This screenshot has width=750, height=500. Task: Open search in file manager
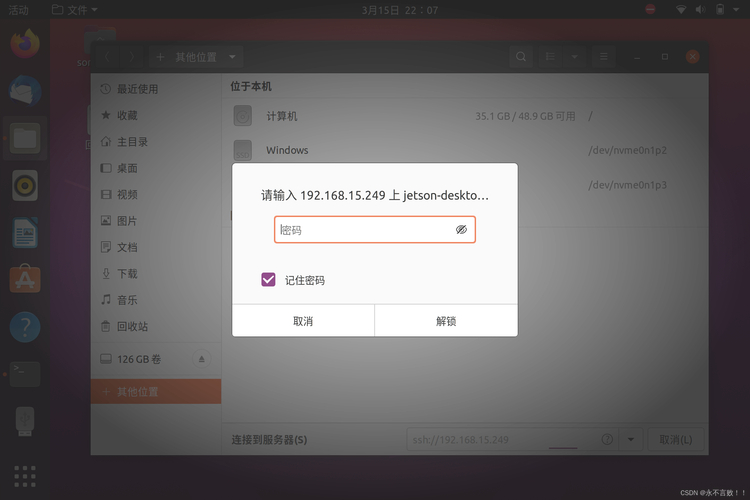(521, 57)
